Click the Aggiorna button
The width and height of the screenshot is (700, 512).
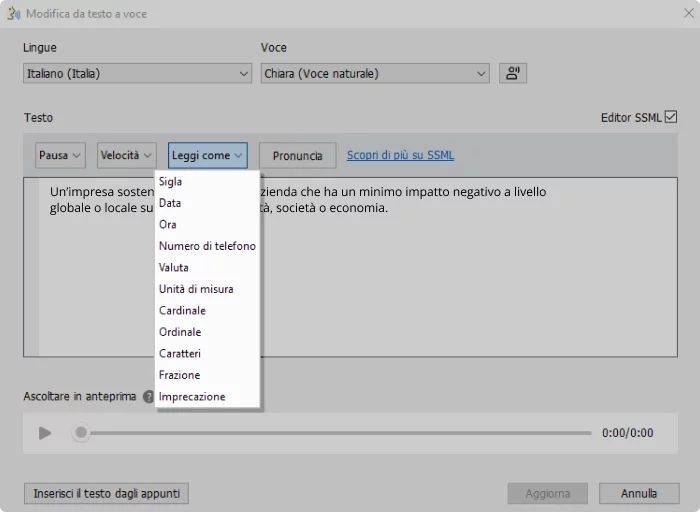(x=547, y=493)
